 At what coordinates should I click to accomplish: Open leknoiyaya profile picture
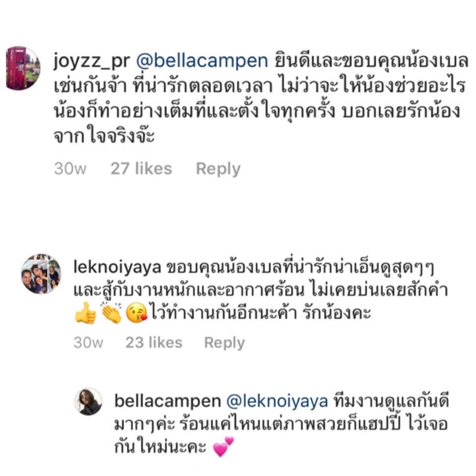click(x=41, y=274)
